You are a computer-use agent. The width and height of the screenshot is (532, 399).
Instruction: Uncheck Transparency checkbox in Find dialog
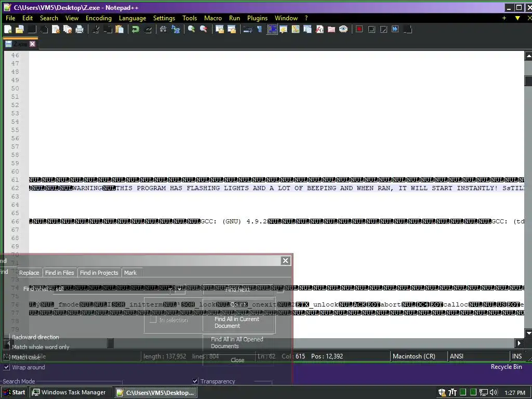click(195, 381)
